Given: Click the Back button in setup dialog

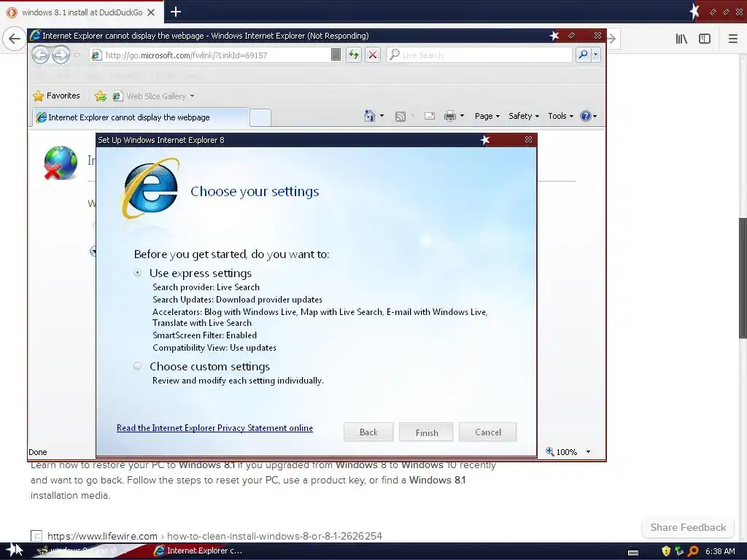Looking at the screenshot, I should [x=368, y=432].
